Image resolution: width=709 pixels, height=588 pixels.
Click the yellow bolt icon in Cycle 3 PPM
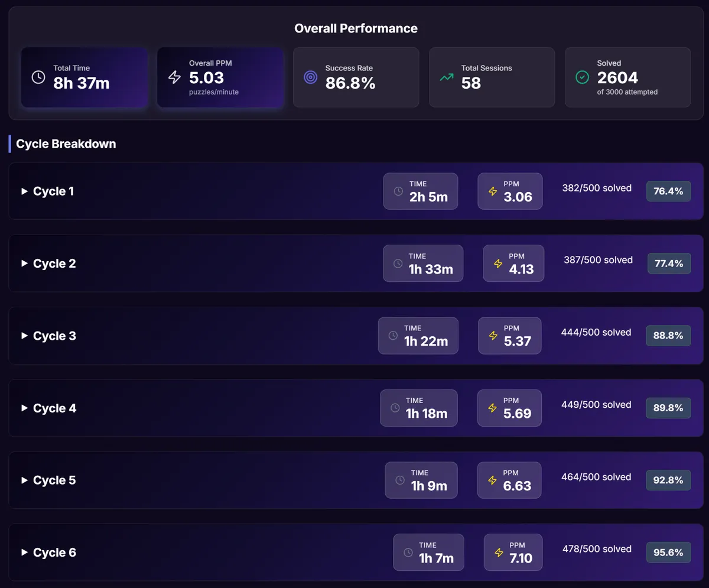pyautogui.click(x=493, y=336)
